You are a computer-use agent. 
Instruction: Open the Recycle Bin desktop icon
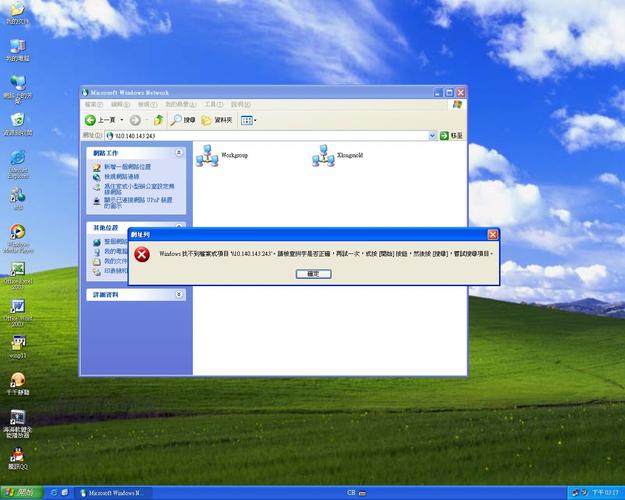pyautogui.click(x=18, y=124)
